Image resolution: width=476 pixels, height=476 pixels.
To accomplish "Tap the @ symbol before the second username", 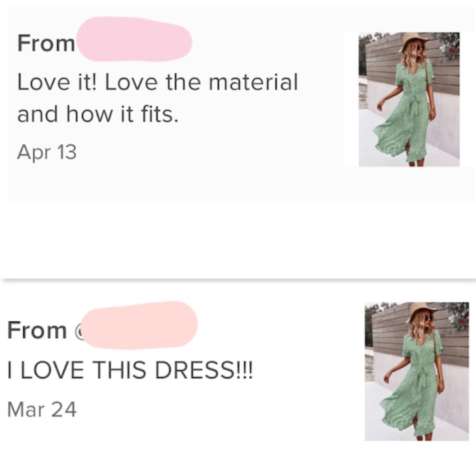I will (x=79, y=331).
